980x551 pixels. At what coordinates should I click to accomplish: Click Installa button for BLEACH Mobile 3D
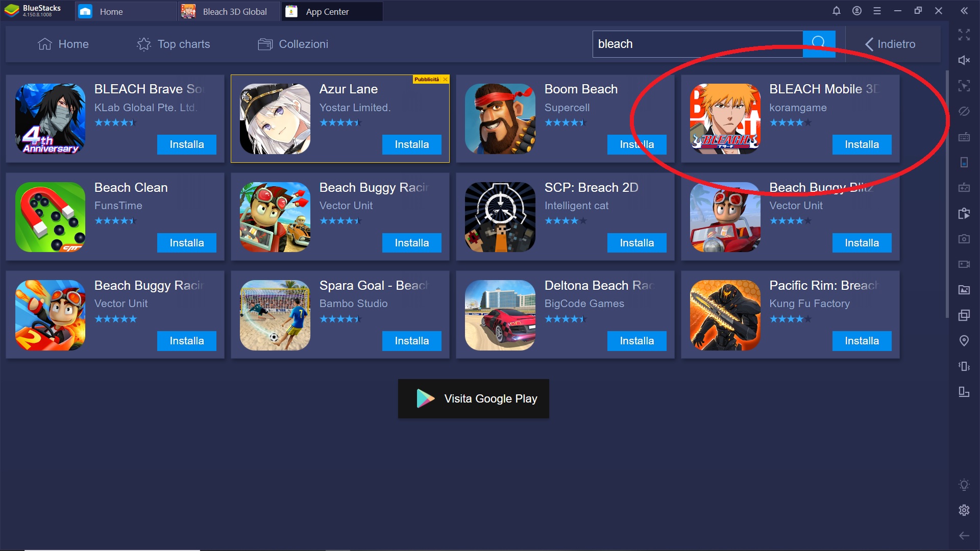[x=862, y=144]
